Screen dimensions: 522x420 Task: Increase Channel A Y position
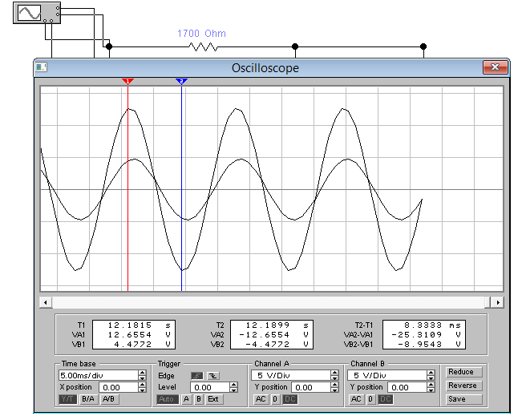click(x=334, y=385)
